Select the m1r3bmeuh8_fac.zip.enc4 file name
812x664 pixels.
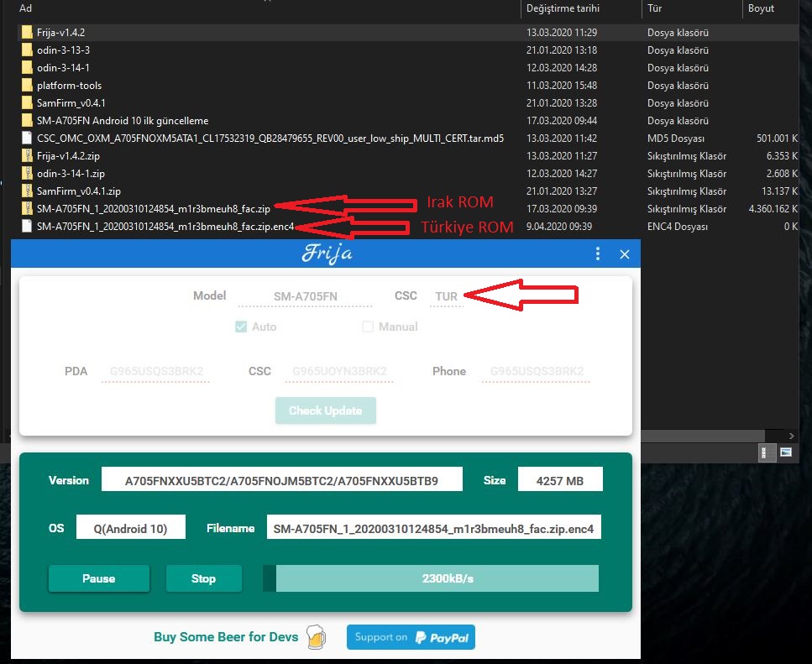pos(165,226)
